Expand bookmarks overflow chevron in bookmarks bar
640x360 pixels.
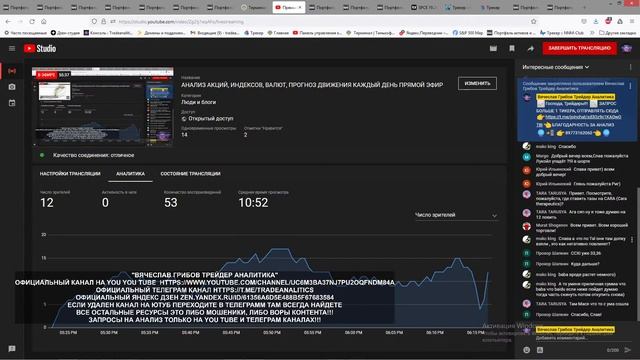[x=592, y=33]
